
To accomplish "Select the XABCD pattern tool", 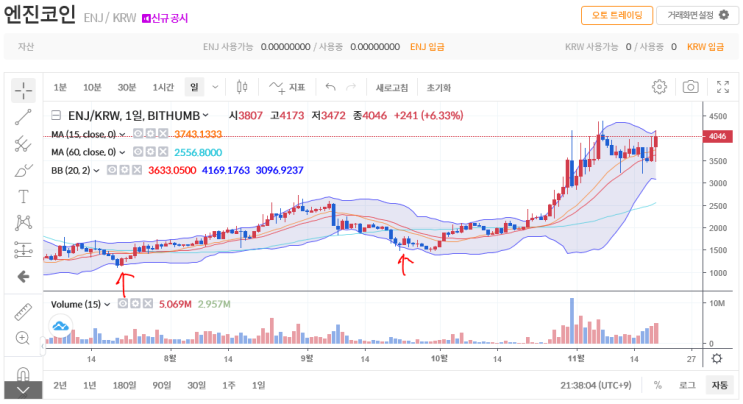I will pyautogui.click(x=23, y=223).
